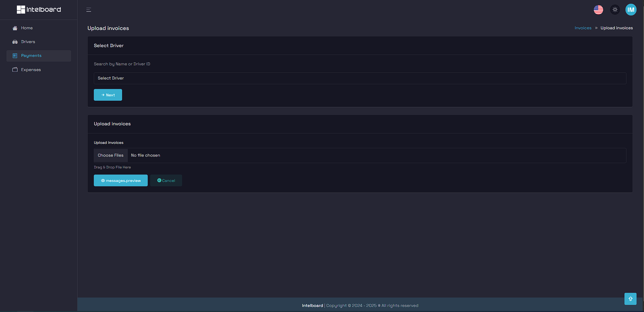Viewport: 644px width, 312px height.
Task: Open the Drivers section via car icon
Action: click(x=15, y=41)
